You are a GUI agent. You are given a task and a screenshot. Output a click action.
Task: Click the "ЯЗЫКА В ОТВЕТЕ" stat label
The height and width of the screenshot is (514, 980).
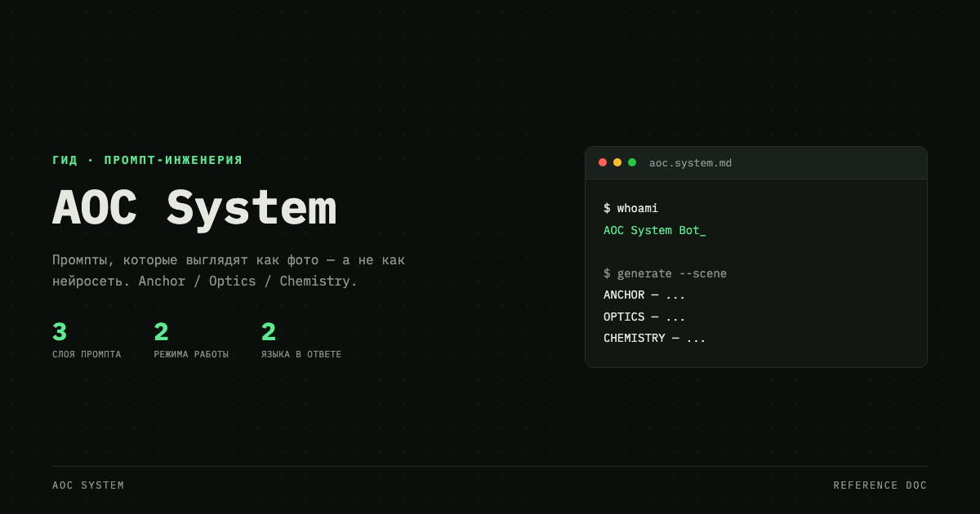[301, 355]
